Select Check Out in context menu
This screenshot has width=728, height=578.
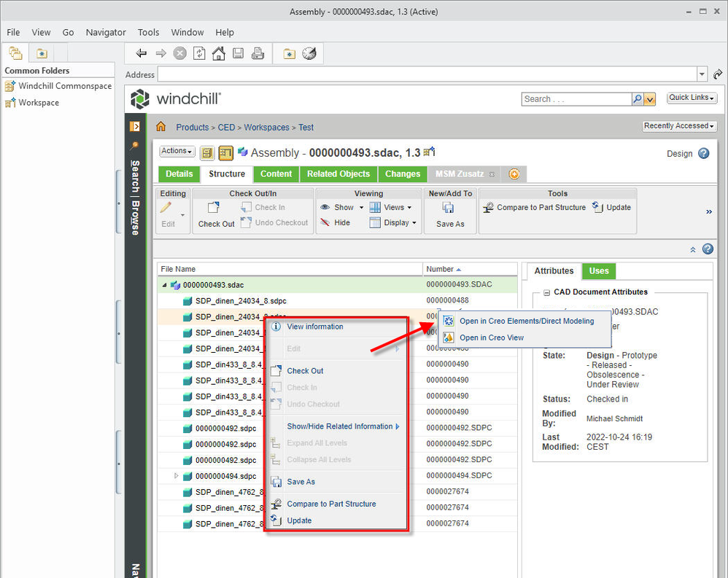click(x=305, y=371)
